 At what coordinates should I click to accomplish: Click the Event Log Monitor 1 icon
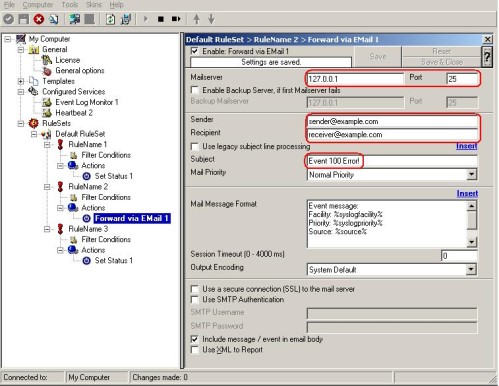(x=47, y=102)
